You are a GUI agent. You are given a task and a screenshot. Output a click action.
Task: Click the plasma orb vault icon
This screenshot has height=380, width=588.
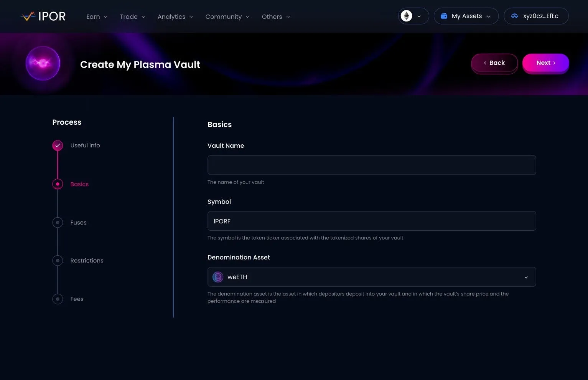point(43,63)
